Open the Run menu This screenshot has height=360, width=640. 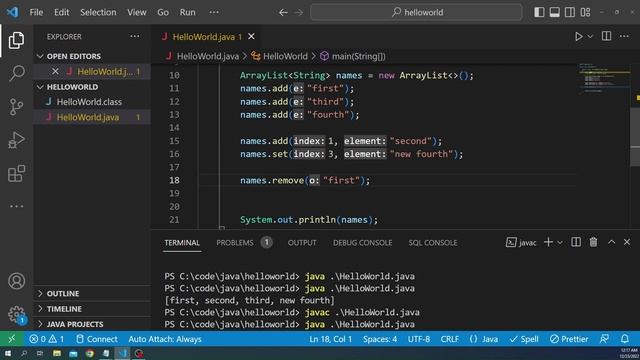[187, 12]
